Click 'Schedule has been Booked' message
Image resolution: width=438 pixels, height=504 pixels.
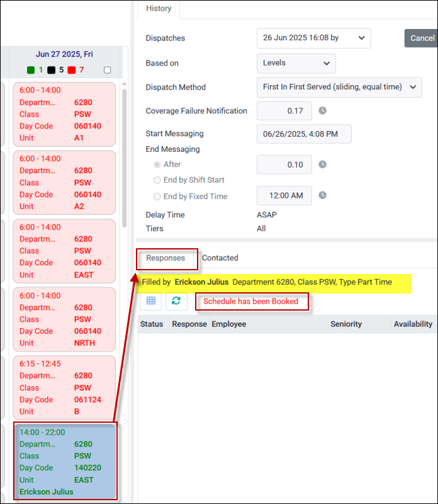tap(251, 302)
